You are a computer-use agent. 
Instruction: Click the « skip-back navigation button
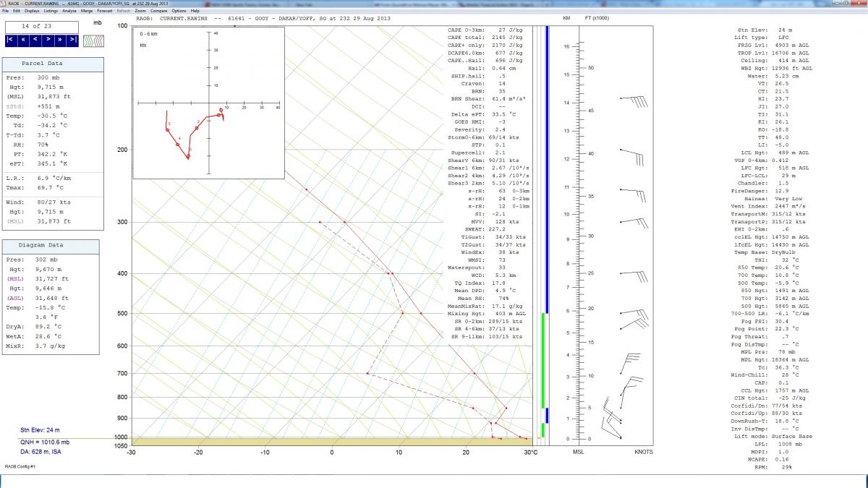pos(24,40)
